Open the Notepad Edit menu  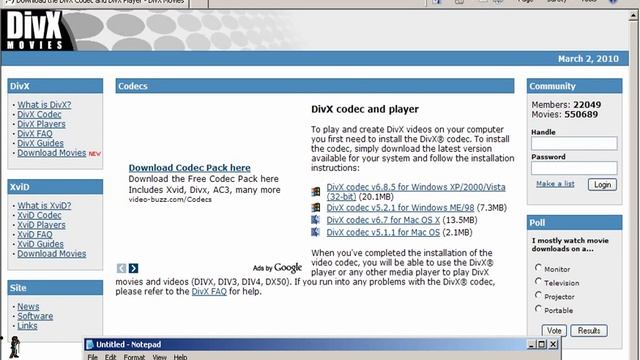point(111,357)
